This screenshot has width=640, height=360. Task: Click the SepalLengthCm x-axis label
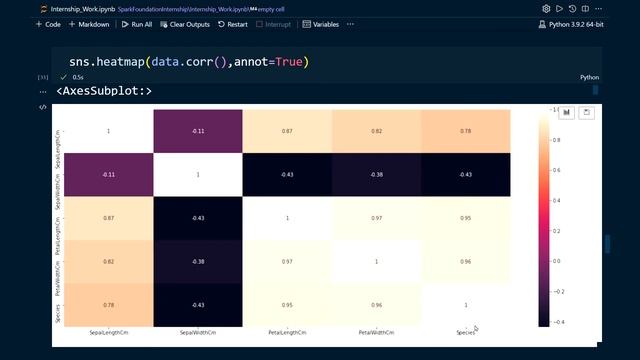(109, 333)
